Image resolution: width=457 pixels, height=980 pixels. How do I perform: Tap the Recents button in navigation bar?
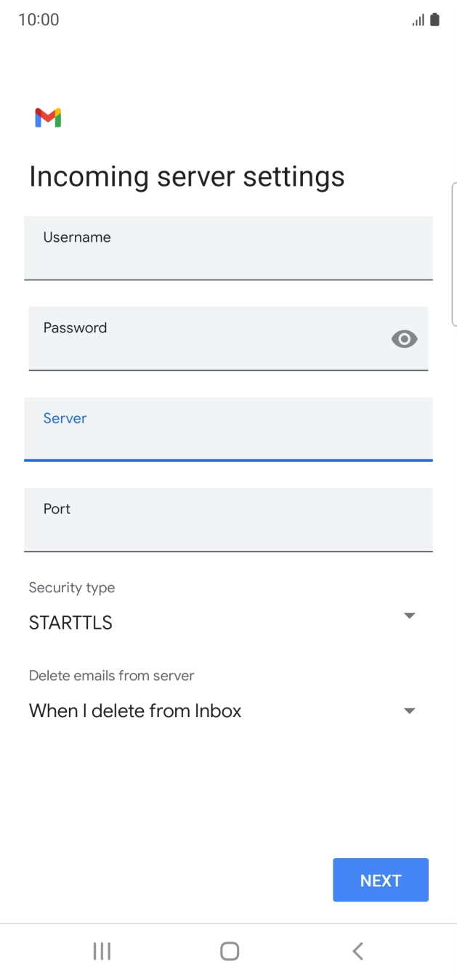102,950
